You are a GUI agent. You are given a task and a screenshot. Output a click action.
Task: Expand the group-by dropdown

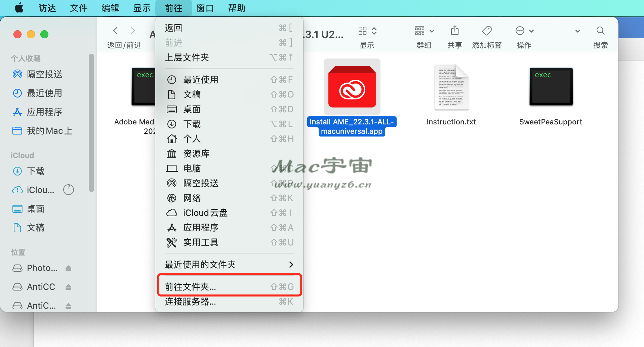[424, 31]
